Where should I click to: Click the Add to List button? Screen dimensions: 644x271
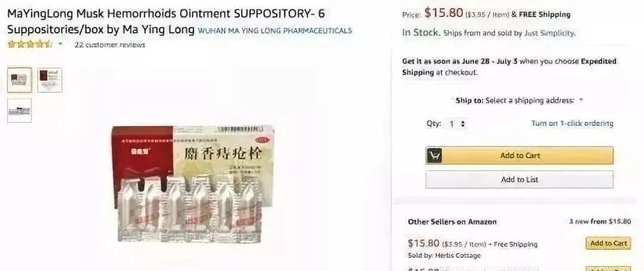pos(519,179)
